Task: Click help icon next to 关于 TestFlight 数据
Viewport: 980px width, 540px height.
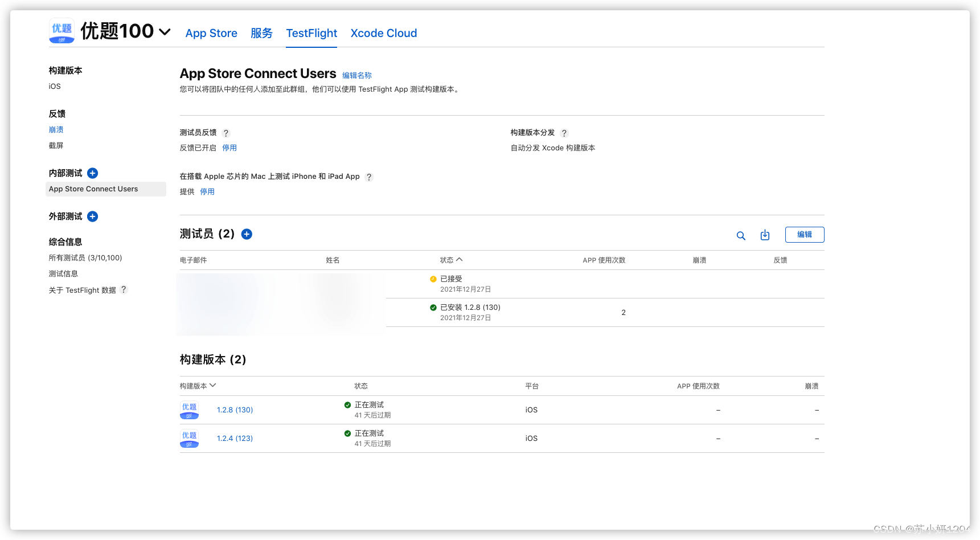Action: [124, 289]
